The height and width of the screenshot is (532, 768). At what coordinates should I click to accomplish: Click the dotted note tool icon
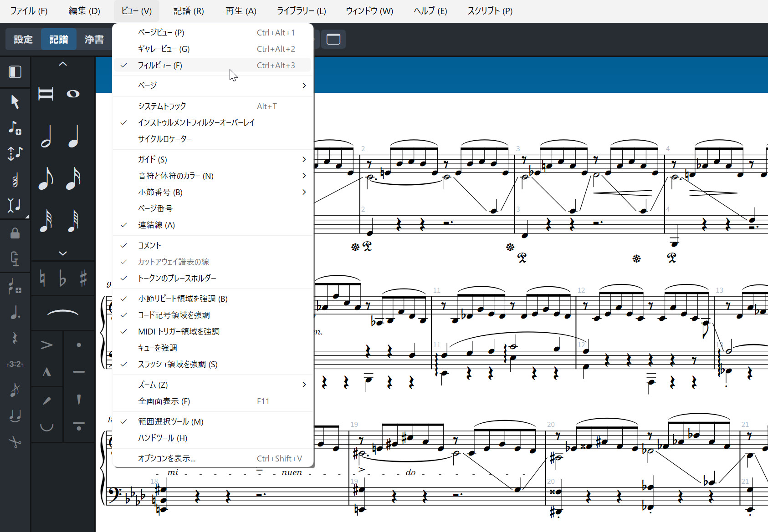pos(15,313)
